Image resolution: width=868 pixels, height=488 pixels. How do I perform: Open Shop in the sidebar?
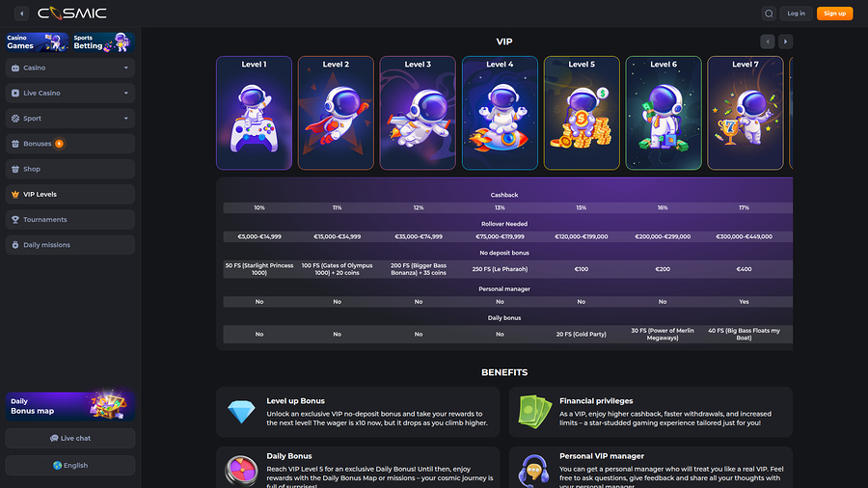point(70,170)
